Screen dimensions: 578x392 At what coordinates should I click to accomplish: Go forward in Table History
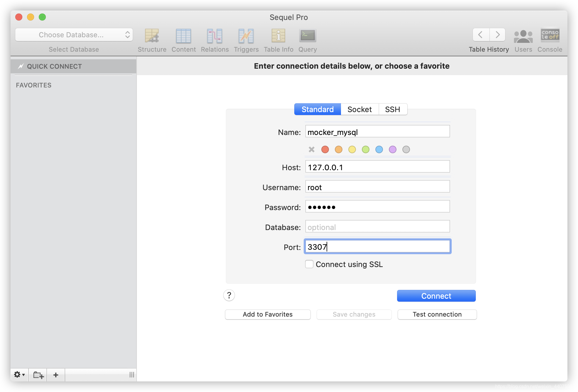(x=498, y=35)
